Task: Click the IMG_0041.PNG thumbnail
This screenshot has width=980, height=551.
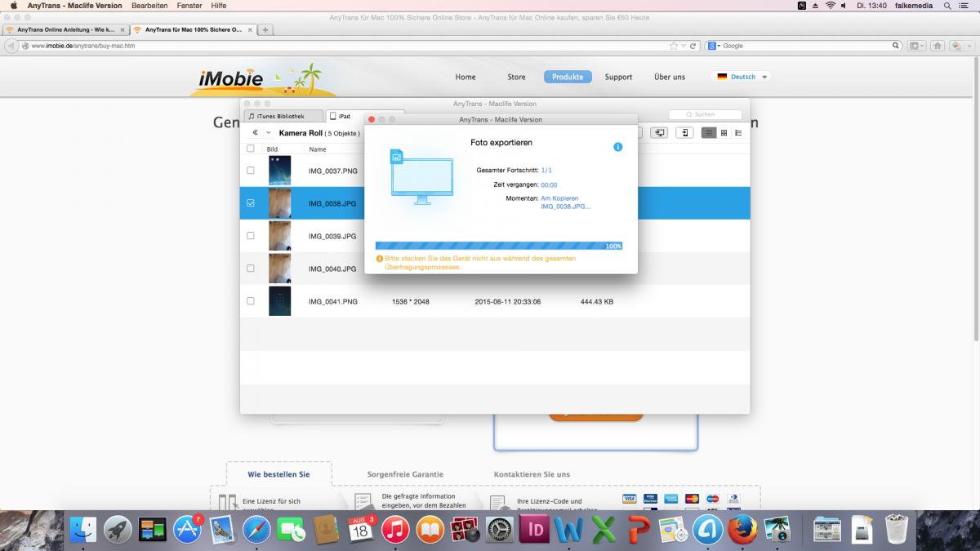Action: (x=279, y=301)
